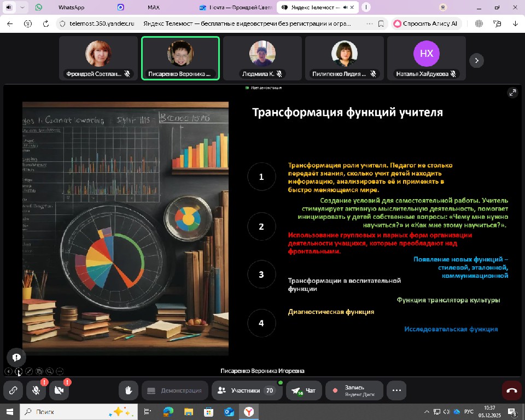
Task: Click the feedback exclamation bubble icon
Action: pos(16,357)
